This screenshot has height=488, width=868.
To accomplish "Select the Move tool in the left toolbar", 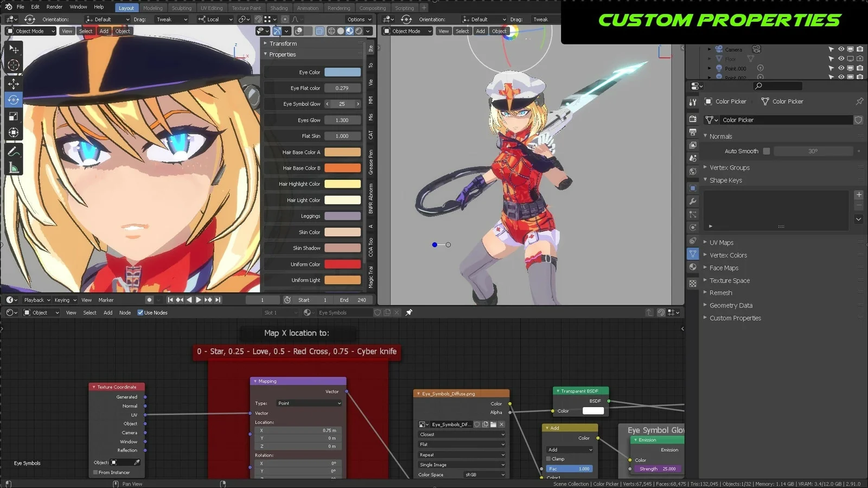I will click(x=14, y=84).
